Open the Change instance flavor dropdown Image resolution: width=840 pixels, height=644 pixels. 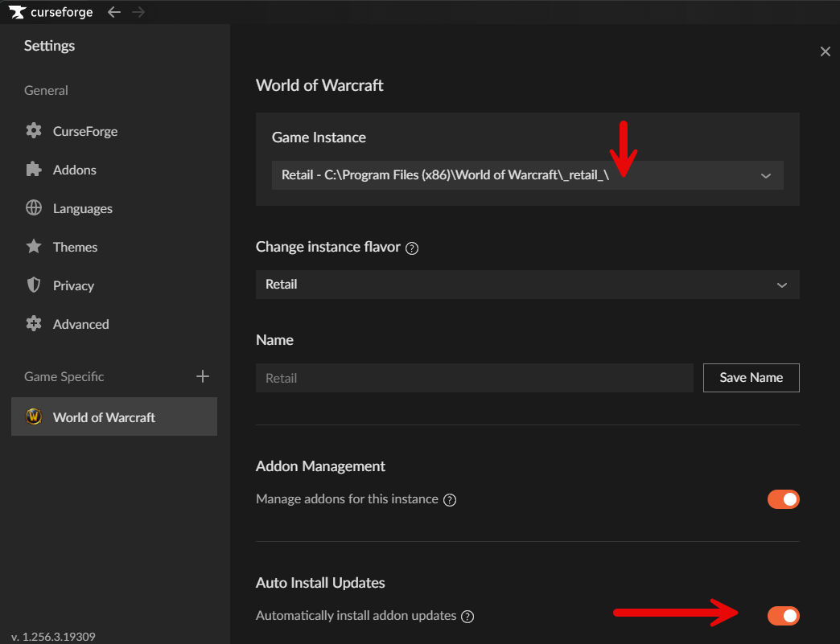point(527,285)
